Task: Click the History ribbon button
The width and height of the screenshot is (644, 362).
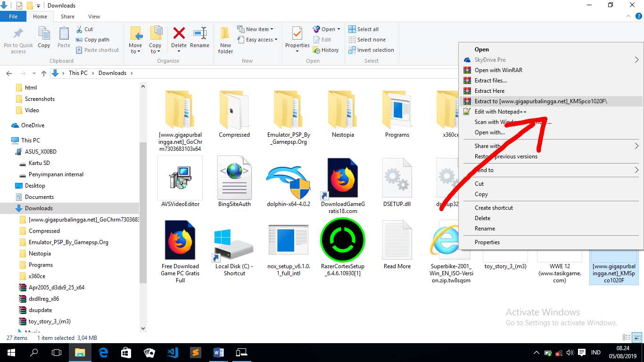Action: (326, 50)
